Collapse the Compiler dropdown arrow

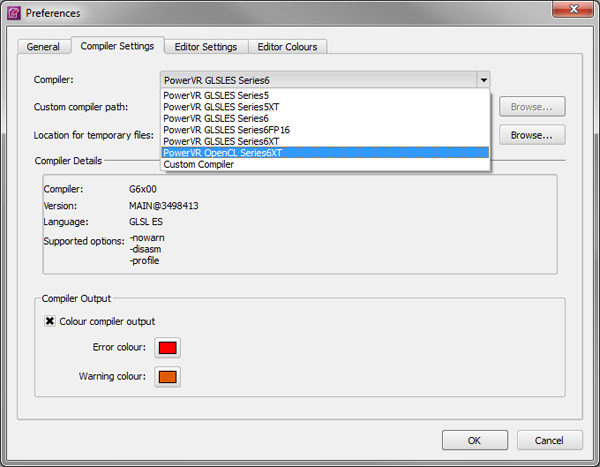click(484, 80)
